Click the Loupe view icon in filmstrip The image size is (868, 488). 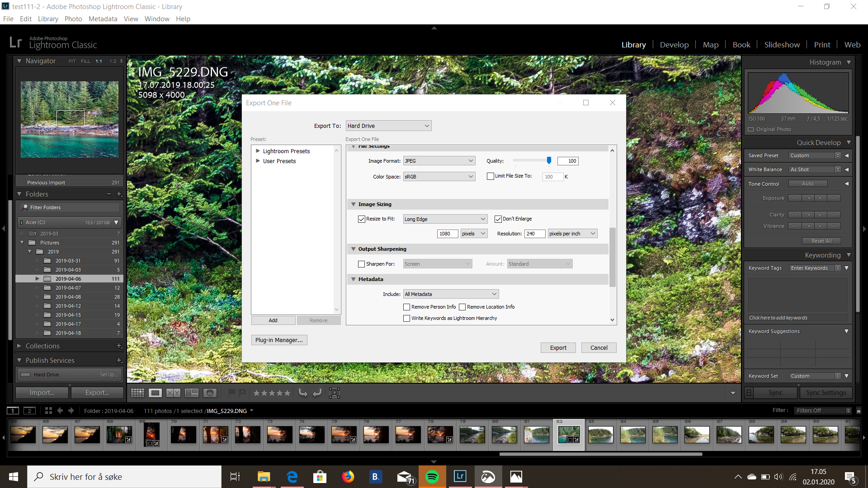(x=155, y=393)
